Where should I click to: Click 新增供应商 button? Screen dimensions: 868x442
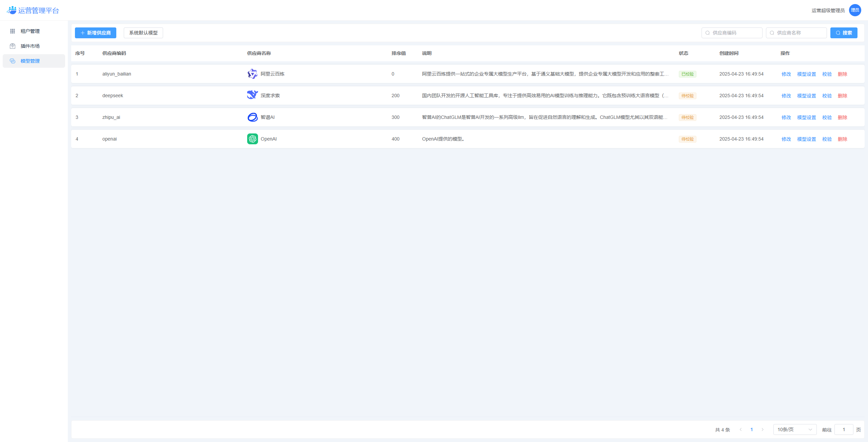click(x=96, y=33)
